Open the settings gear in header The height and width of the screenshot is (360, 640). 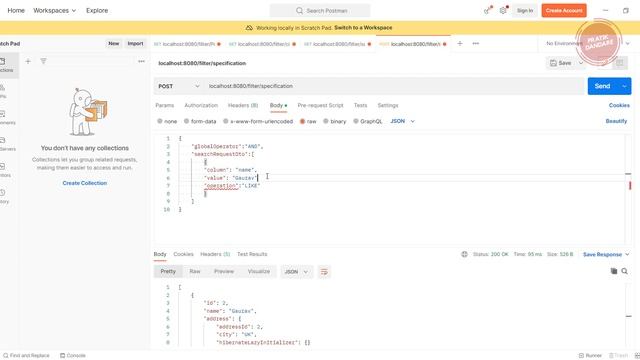point(503,10)
